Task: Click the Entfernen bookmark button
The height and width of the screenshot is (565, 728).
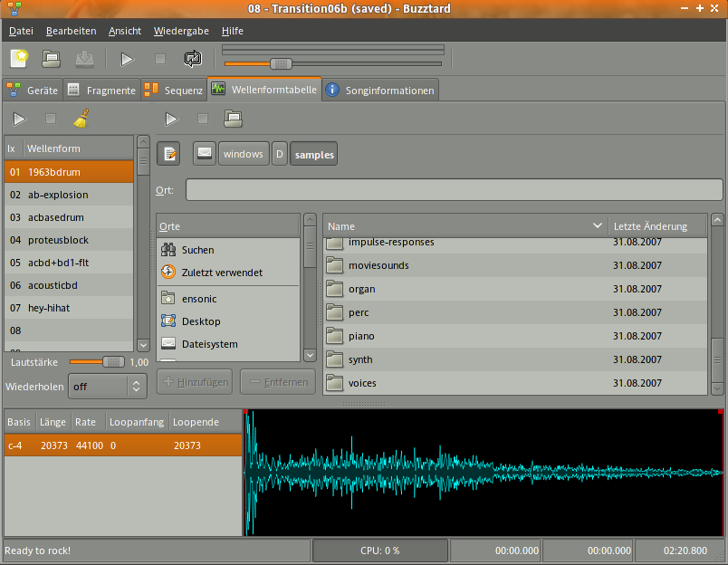Action: (278, 382)
